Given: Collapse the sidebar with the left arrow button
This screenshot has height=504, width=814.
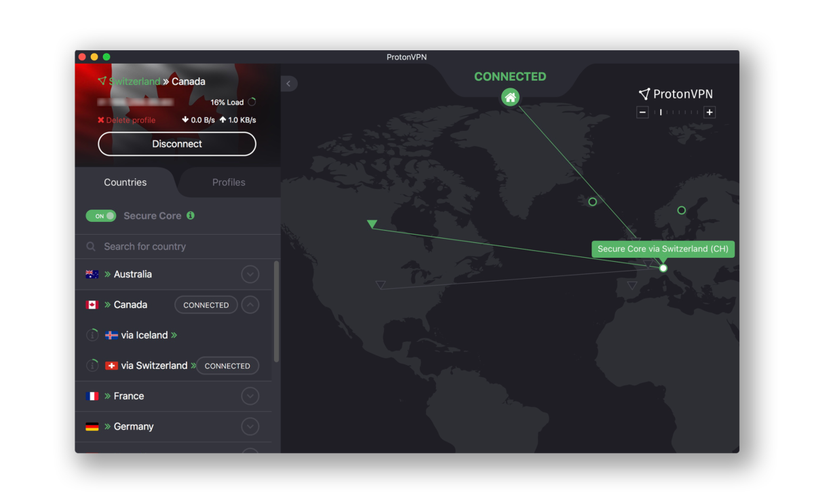Looking at the screenshot, I should pyautogui.click(x=289, y=83).
